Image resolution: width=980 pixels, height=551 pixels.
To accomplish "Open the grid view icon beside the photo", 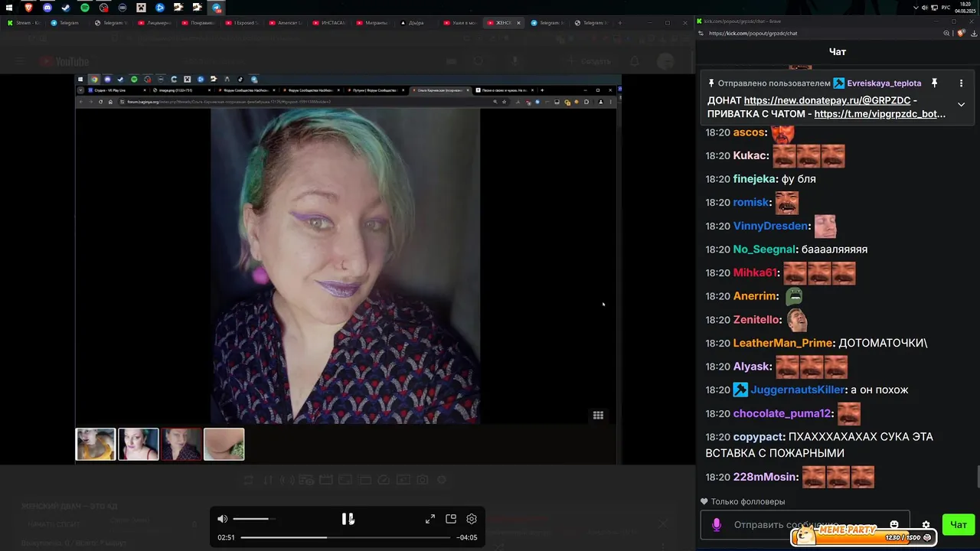I will pos(598,416).
